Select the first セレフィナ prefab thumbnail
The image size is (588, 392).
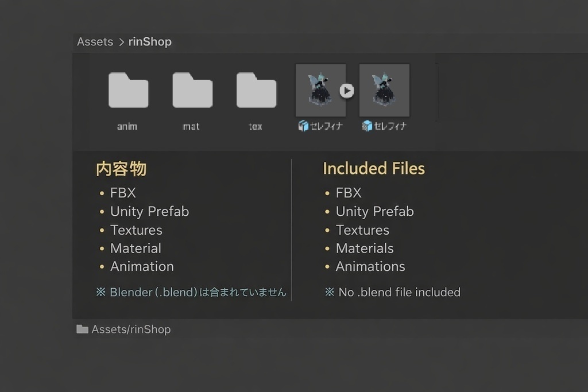(320, 90)
